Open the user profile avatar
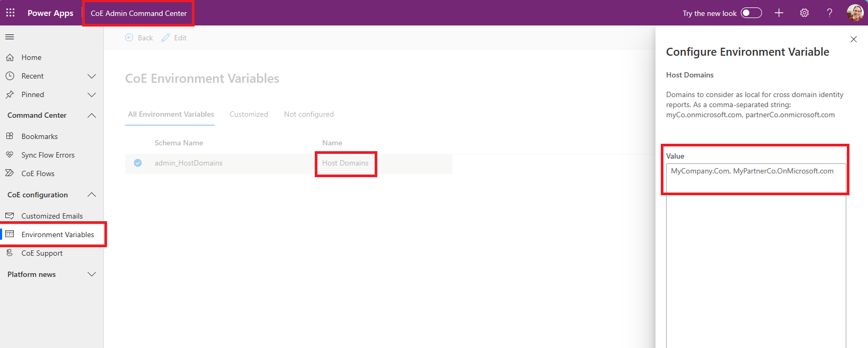 [855, 13]
